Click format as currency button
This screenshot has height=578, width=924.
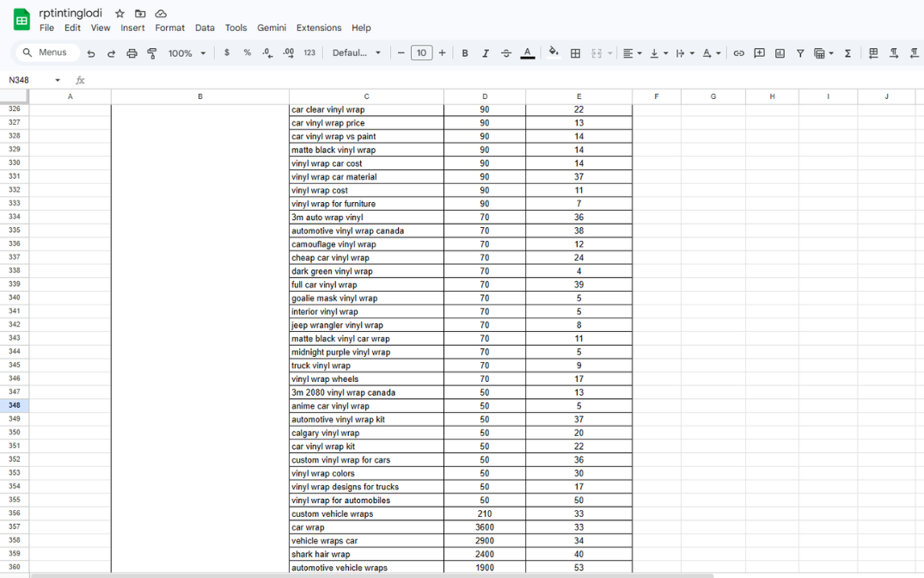(x=227, y=52)
